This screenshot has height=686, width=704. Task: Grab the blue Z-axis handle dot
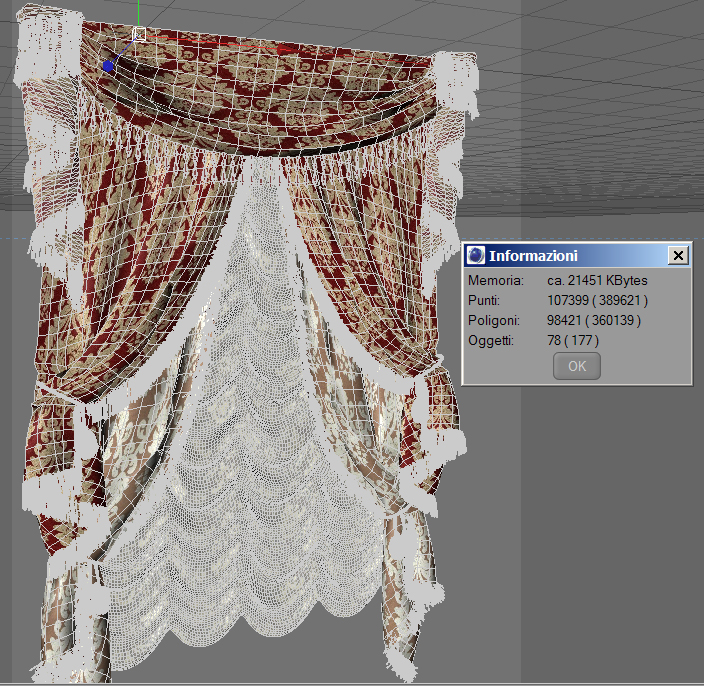pos(108,66)
